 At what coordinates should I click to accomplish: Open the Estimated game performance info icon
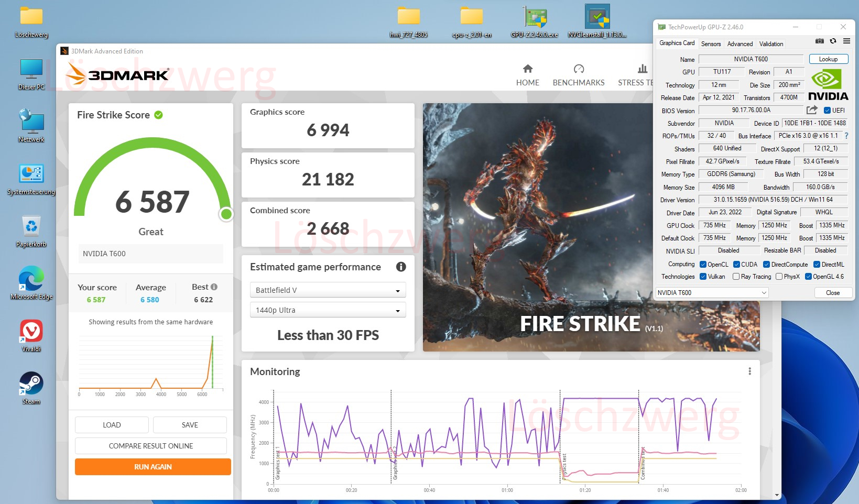pyautogui.click(x=401, y=267)
